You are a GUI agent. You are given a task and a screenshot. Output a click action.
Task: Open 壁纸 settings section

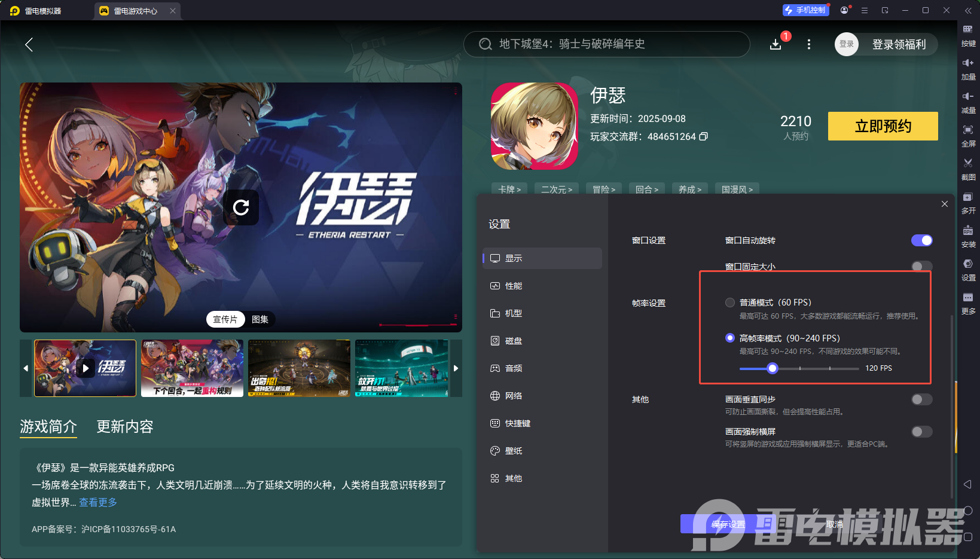pyautogui.click(x=542, y=451)
